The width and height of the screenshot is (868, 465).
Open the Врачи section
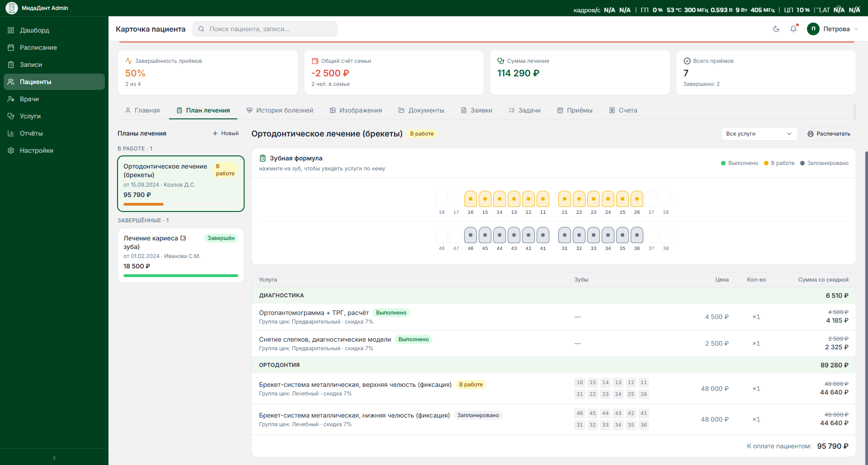[x=54, y=99]
